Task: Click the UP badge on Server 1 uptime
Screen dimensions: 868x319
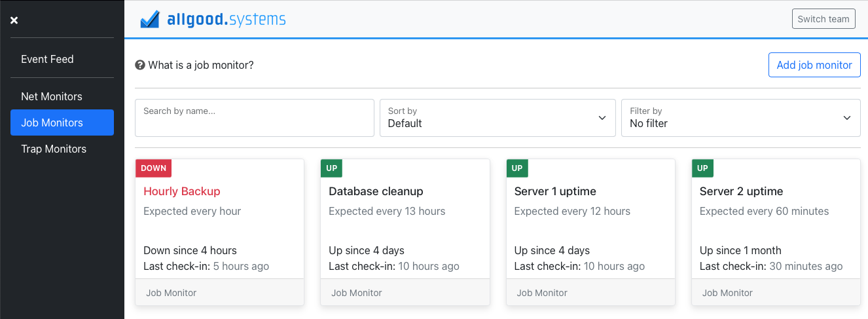Action: 517,168
